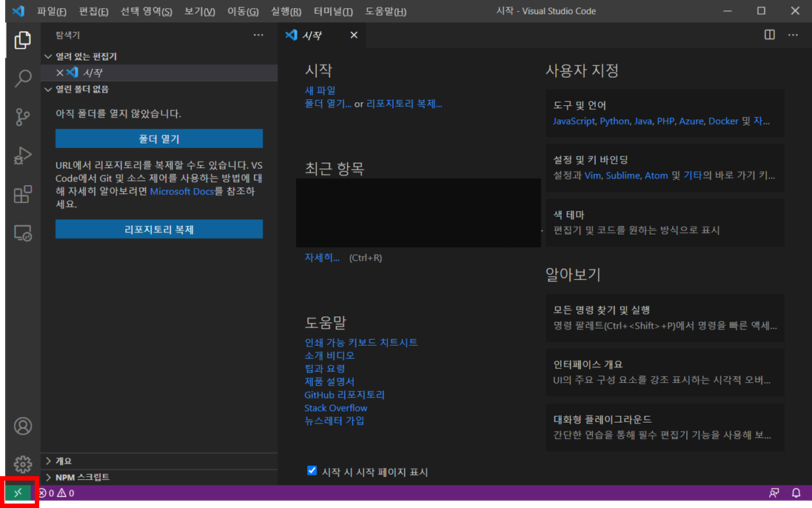Image resolution: width=812 pixels, height=508 pixels.
Task: Click the Docker tools link
Action: click(723, 121)
